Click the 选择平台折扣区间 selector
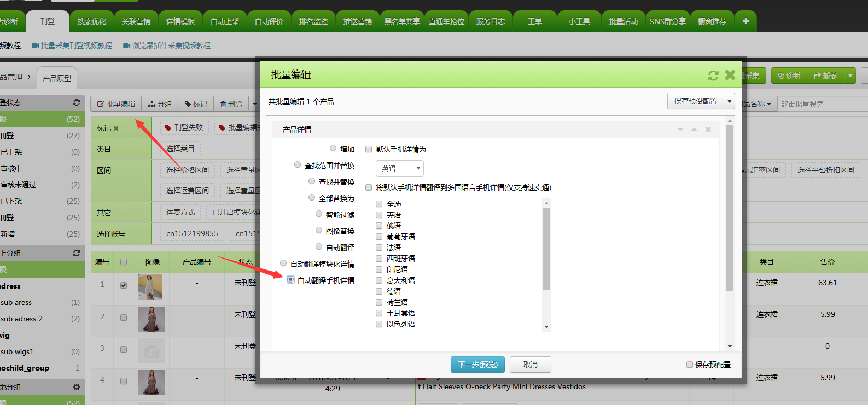The width and height of the screenshot is (868, 405). pyautogui.click(x=826, y=170)
